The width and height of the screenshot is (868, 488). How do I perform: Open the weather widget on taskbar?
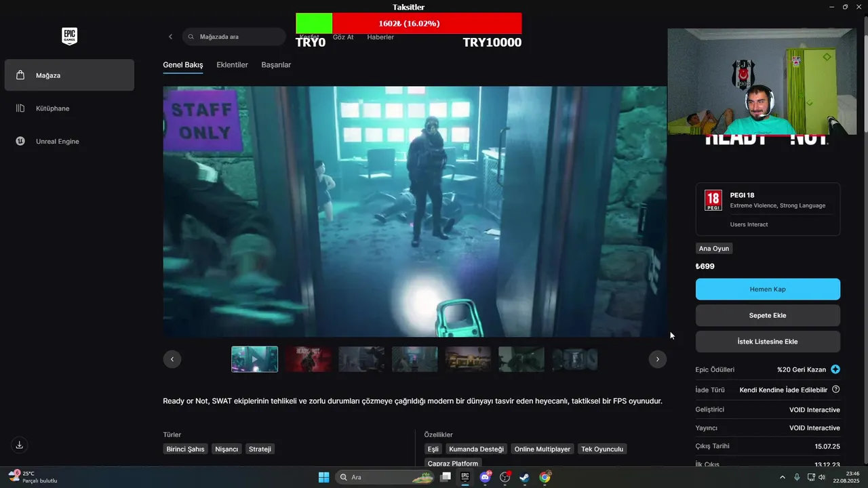coord(33,477)
